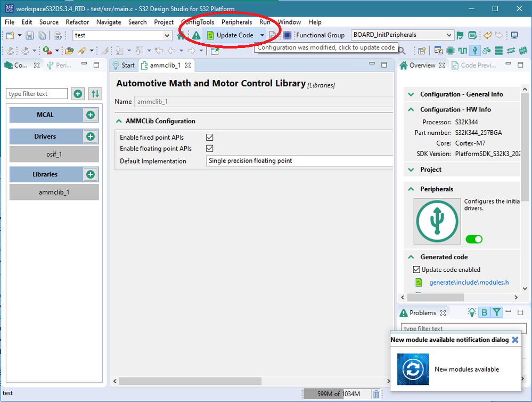
Task: Open the Navigate menu
Action: (109, 22)
